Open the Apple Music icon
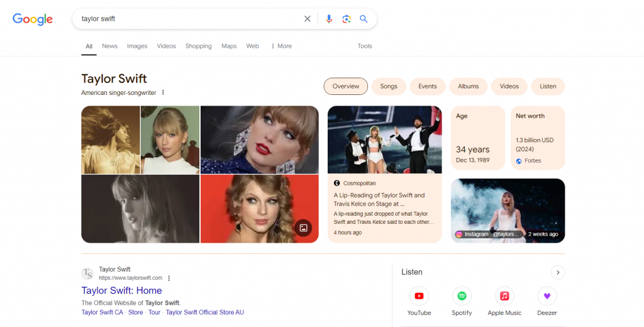644x327 pixels. pyautogui.click(x=504, y=296)
